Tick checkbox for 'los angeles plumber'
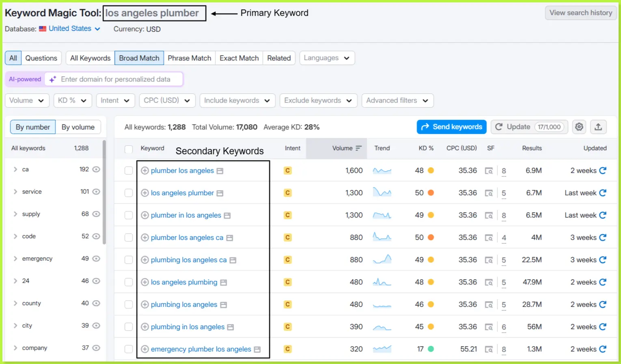This screenshot has height=364, width=621. (129, 193)
